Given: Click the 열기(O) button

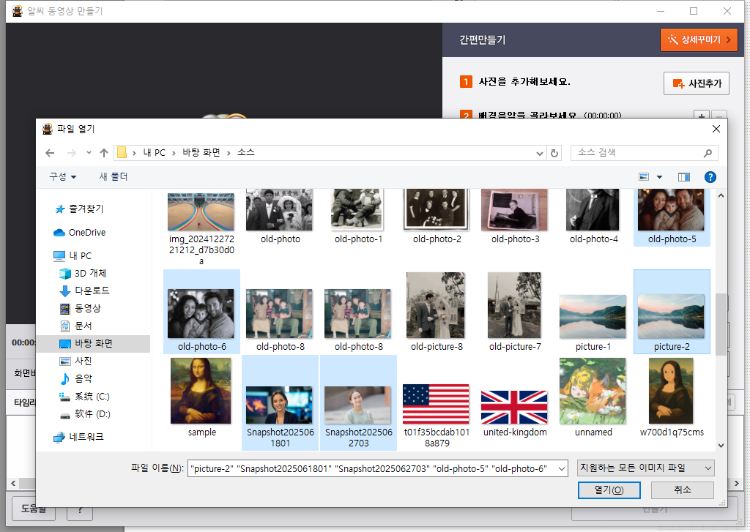Looking at the screenshot, I should [x=608, y=490].
